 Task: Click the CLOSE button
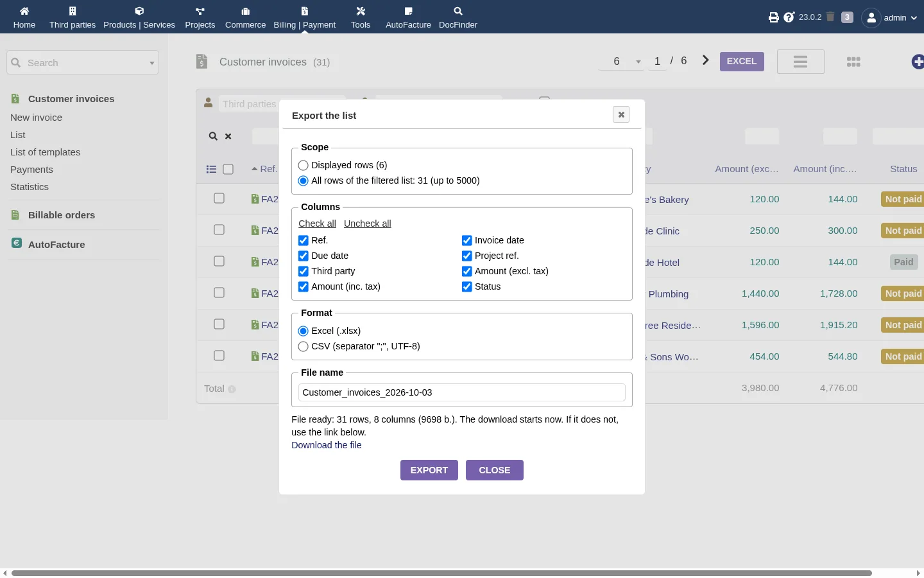[495, 470]
